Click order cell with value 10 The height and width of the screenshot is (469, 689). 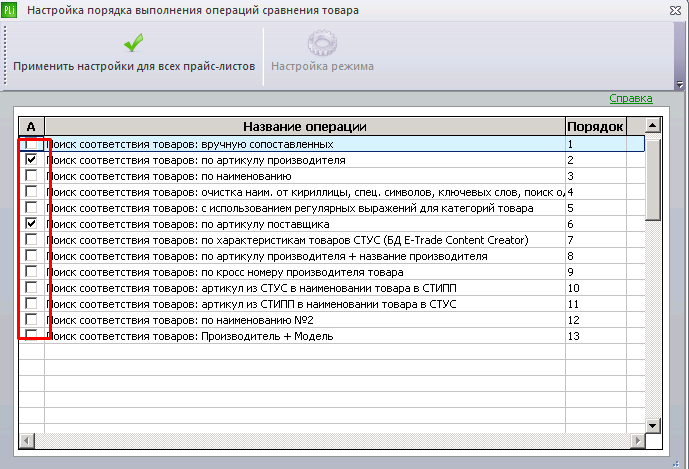pos(596,288)
